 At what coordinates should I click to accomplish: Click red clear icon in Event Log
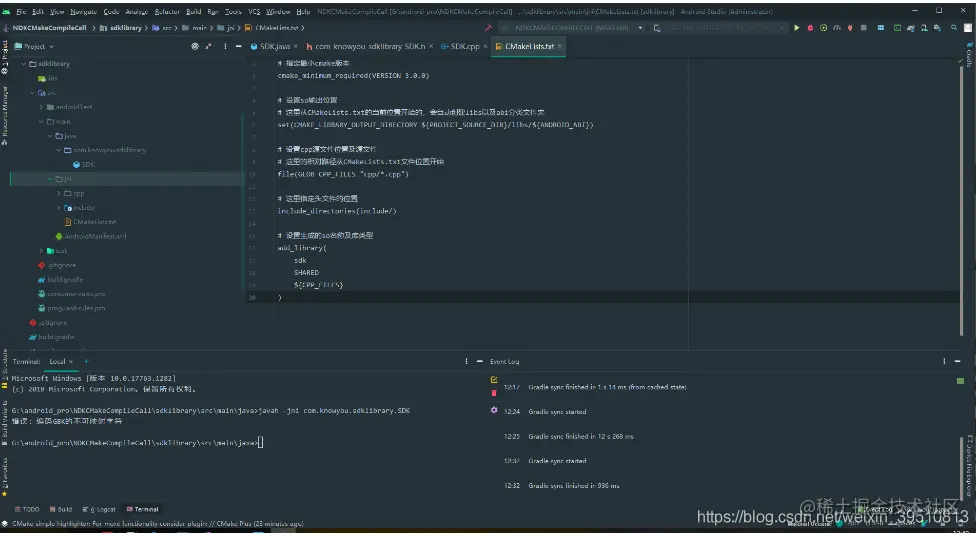(x=494, y=393)
